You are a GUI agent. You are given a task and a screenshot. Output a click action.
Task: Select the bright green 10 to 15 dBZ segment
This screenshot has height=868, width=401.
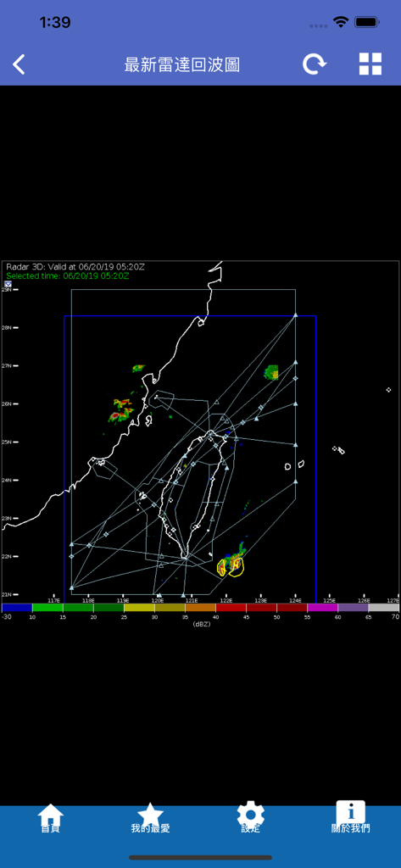(47, 607)
